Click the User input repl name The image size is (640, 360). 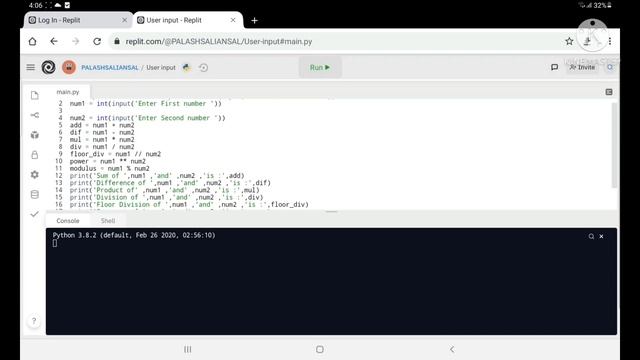(161, 68)
